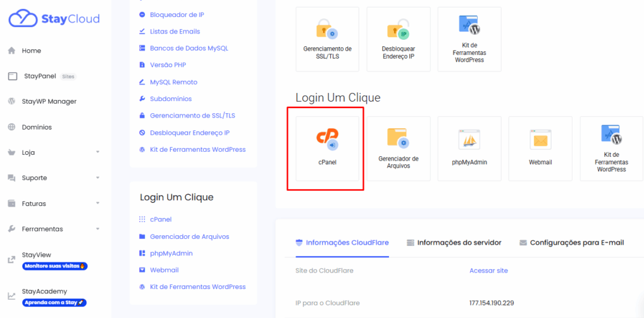Open Bancos de Dados MySQL link

189,48
